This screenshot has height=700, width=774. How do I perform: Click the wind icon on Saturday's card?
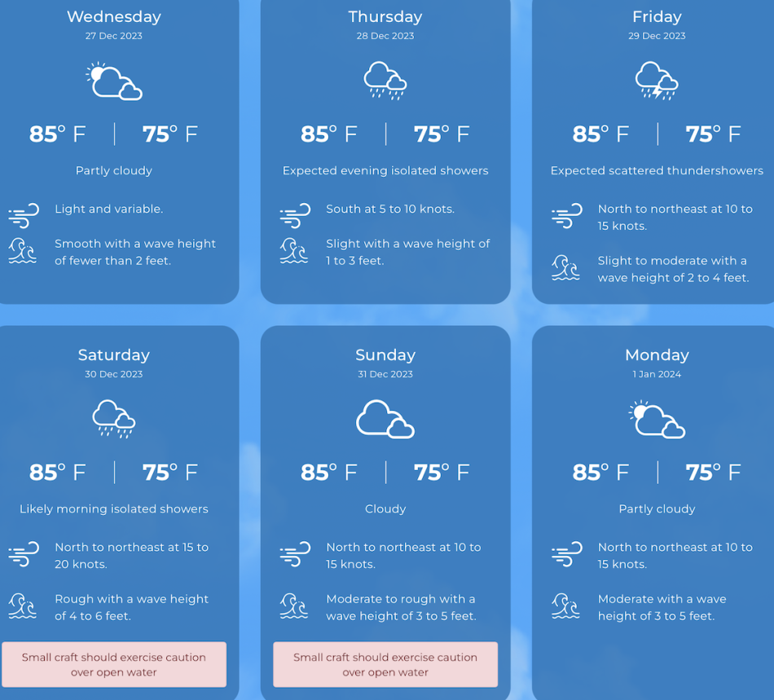tap(24, 554)
